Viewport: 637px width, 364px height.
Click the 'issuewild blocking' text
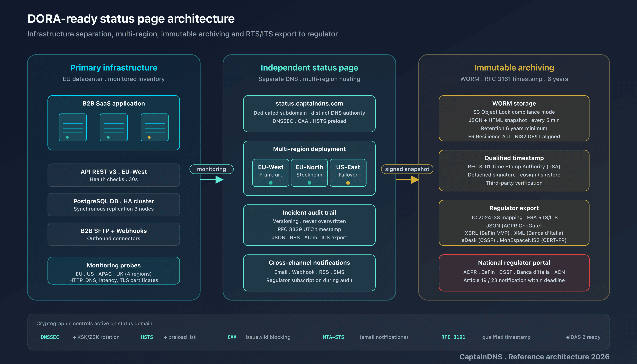(x=268, y=337)
